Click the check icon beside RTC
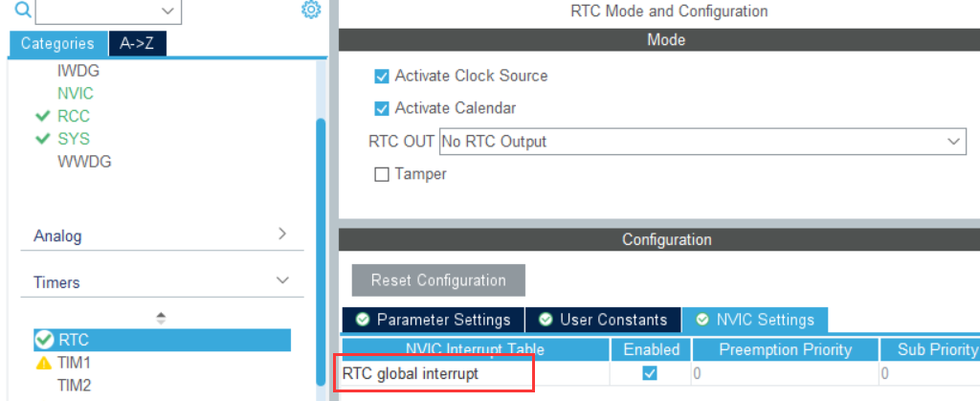 (x=44, y=340)
